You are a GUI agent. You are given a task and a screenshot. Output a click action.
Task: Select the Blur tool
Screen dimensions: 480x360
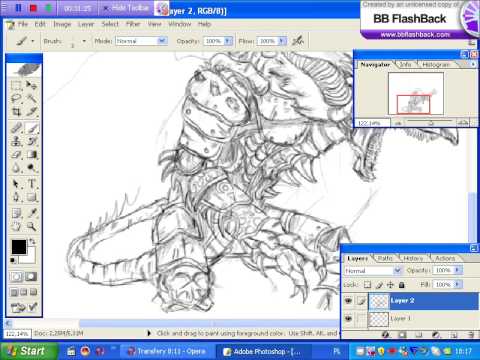[x=16, y=168]
